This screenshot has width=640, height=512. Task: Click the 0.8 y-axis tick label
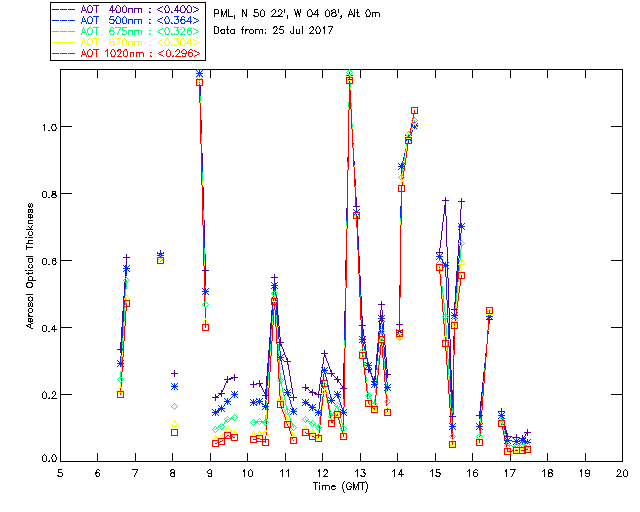point(49,194)
